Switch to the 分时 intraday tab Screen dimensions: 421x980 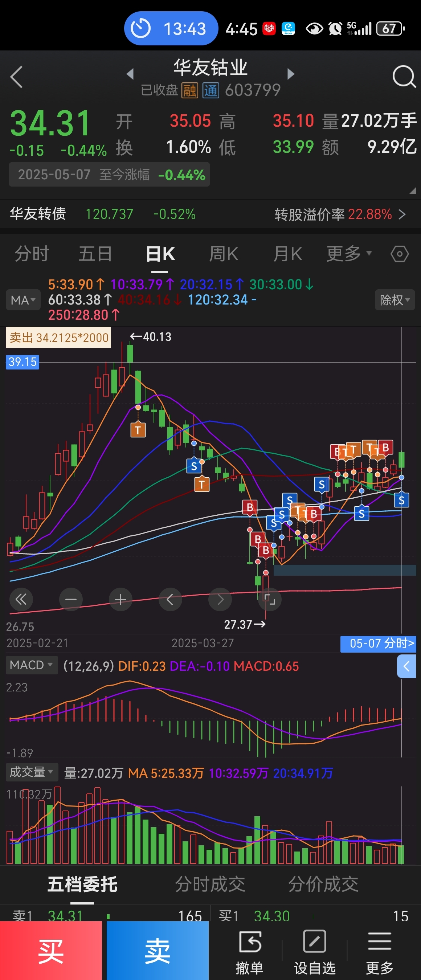32,254
